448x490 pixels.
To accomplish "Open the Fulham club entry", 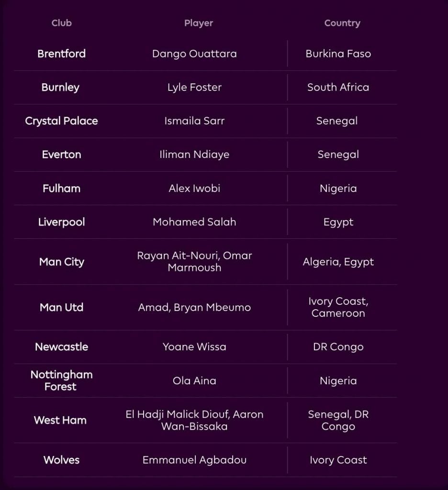I will (61, 189).
